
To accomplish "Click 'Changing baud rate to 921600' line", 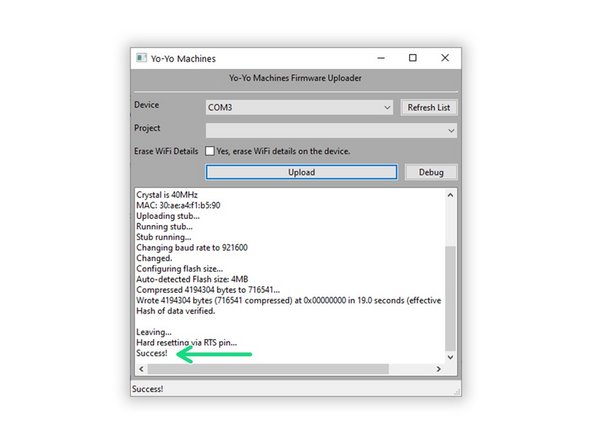I will coord(192,248).
